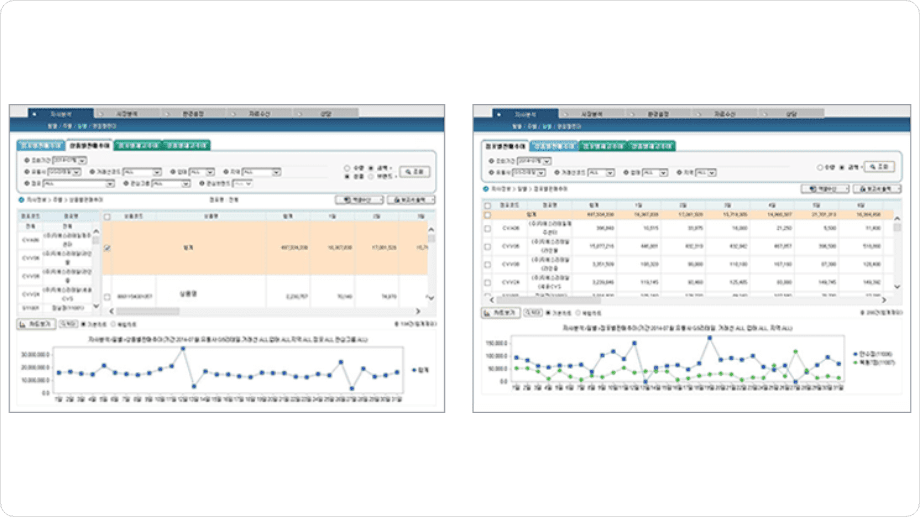
Task: Open the first ALL dropdown in right filter panel
Action: pos(601,173)
